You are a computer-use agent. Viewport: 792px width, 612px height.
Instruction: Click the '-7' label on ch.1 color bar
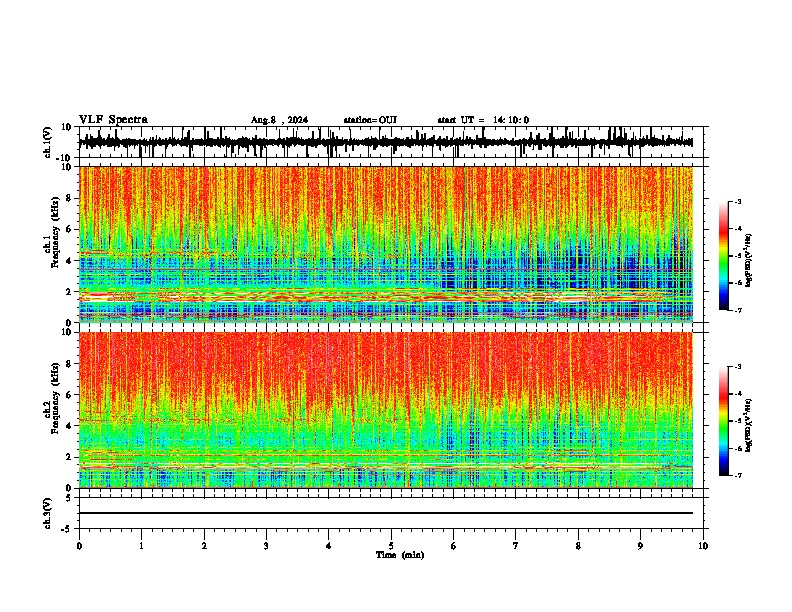coord(737,310)
